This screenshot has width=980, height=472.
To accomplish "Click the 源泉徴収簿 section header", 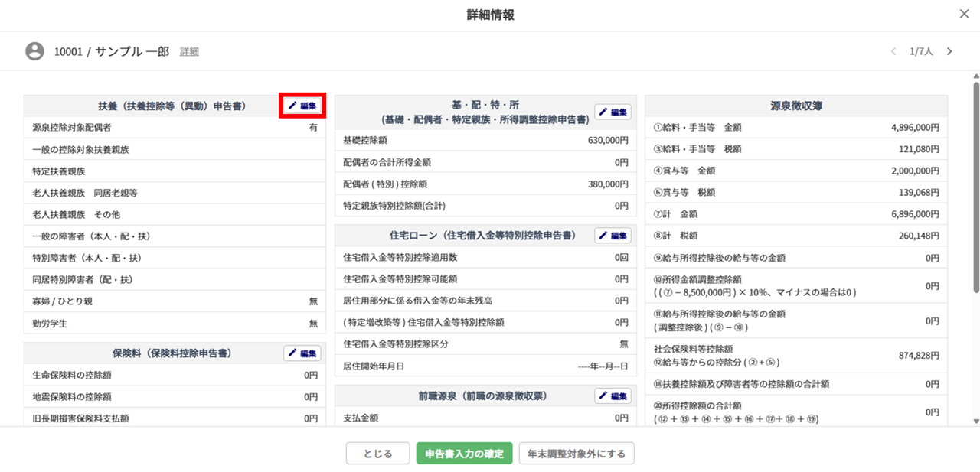I will tap(796, 106).
